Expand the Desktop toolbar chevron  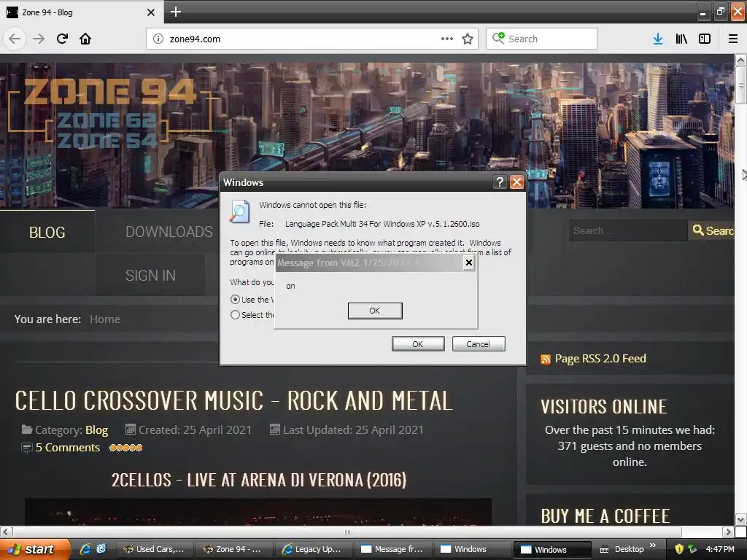point(653,545)
